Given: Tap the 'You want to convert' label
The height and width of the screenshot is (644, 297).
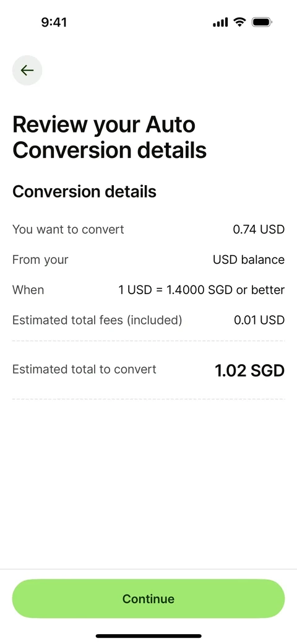Looking at the screenshot, I should (x=68, y=229).
